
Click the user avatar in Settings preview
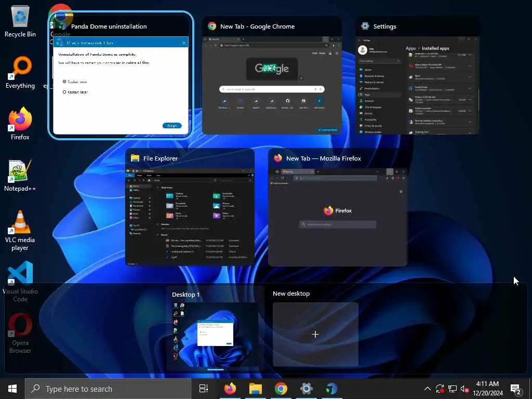(362, 50)
